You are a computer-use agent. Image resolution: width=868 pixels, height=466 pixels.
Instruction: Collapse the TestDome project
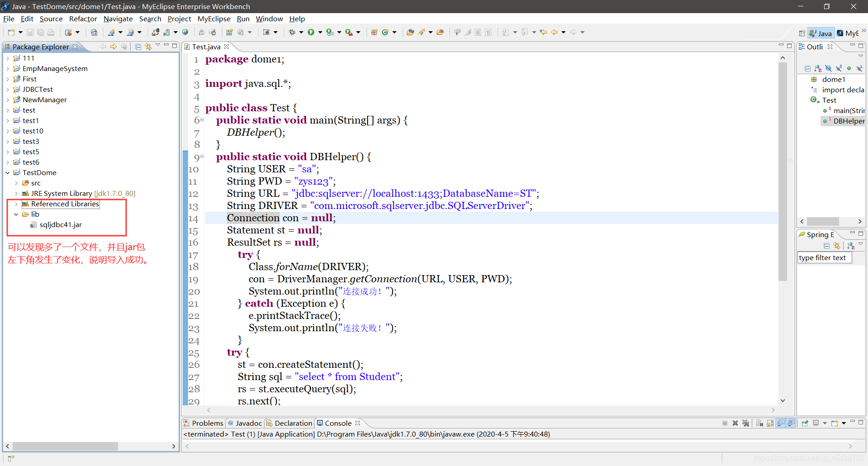click(x=7, y=172)
